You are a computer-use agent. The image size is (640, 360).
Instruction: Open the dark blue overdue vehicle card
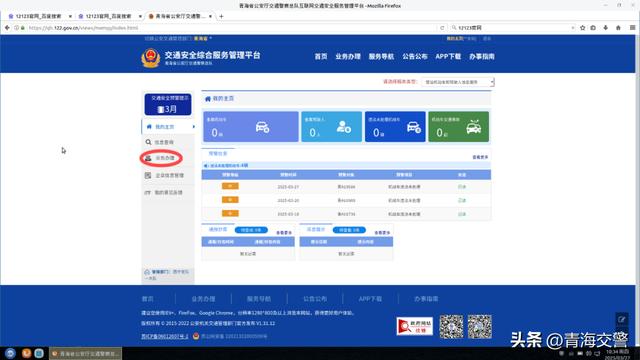click(x=395, y=127)
